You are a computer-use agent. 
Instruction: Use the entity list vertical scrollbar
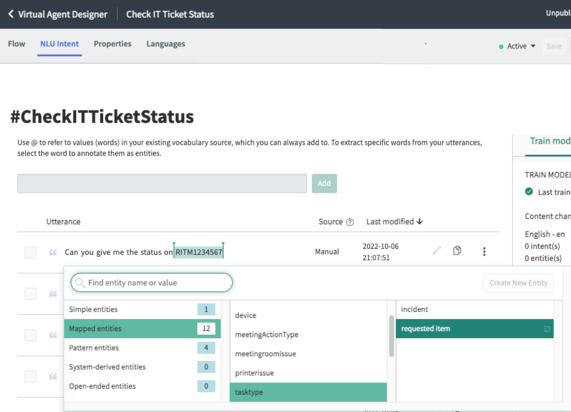point(391,336)
